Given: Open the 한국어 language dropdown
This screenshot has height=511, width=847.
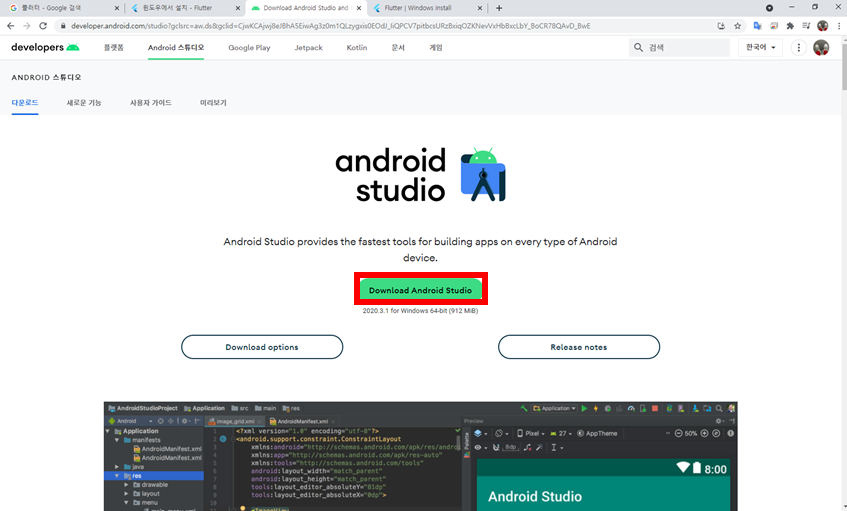Looking at the screenshot, I should tap(761, 48).
